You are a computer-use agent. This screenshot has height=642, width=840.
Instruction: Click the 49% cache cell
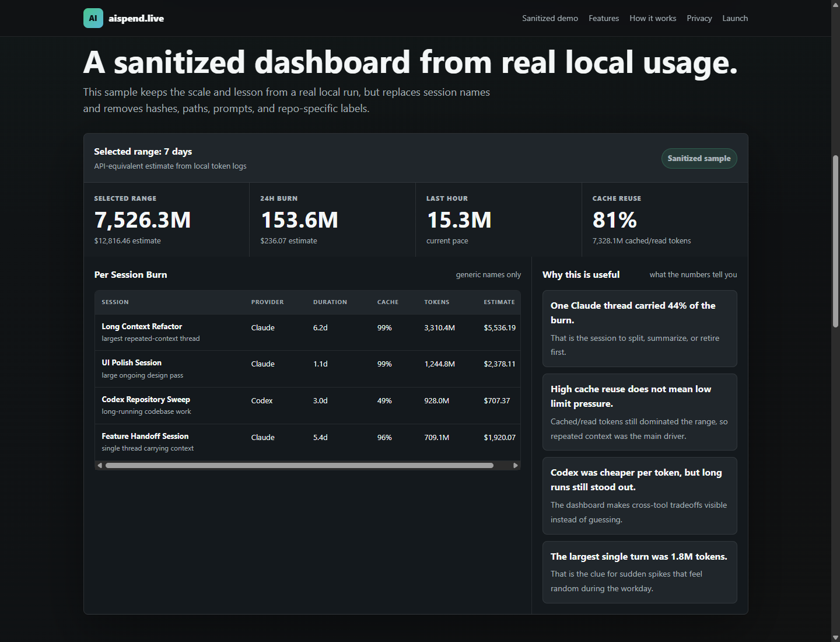(x=384, y=401)
